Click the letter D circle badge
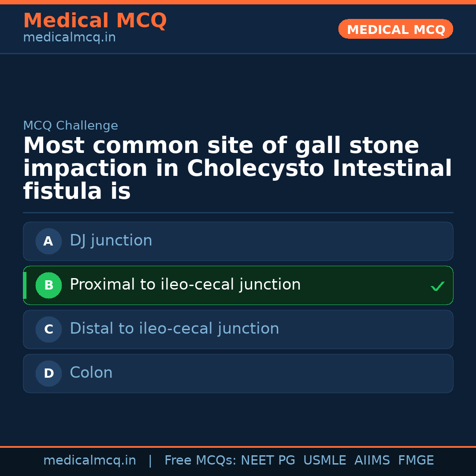Viewport: 476px width, 476px height. [x=48, y=374]
